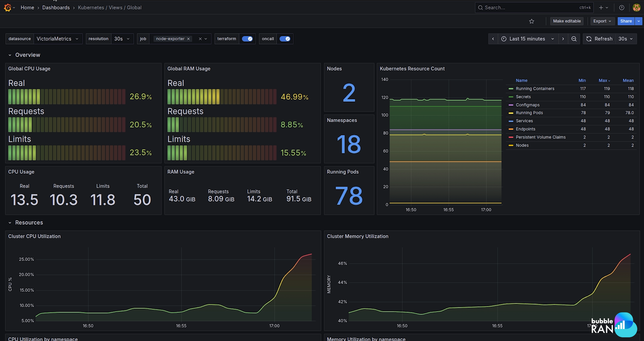
Task: Shift time range backward with left arrow
Action: pos(493,39)
